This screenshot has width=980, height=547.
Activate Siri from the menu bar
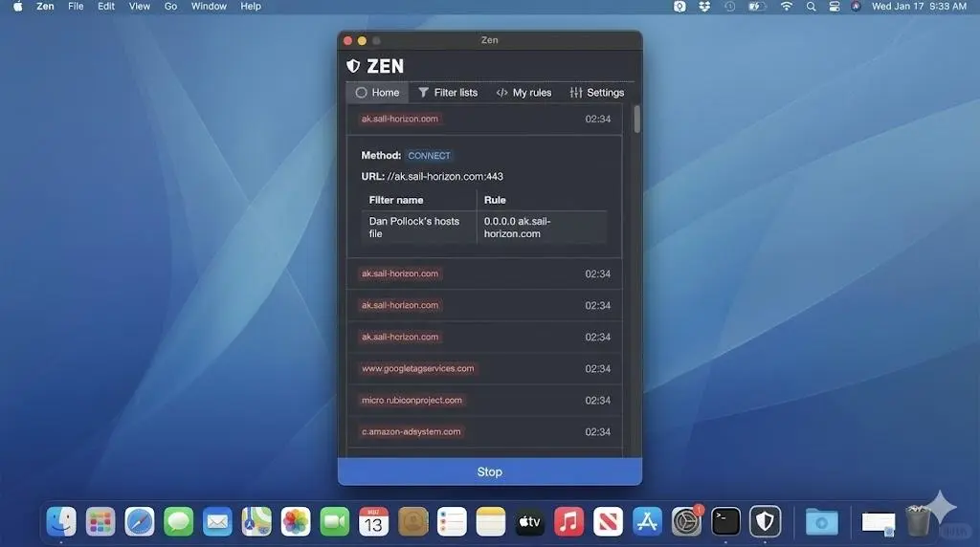[x=856, y=7]
